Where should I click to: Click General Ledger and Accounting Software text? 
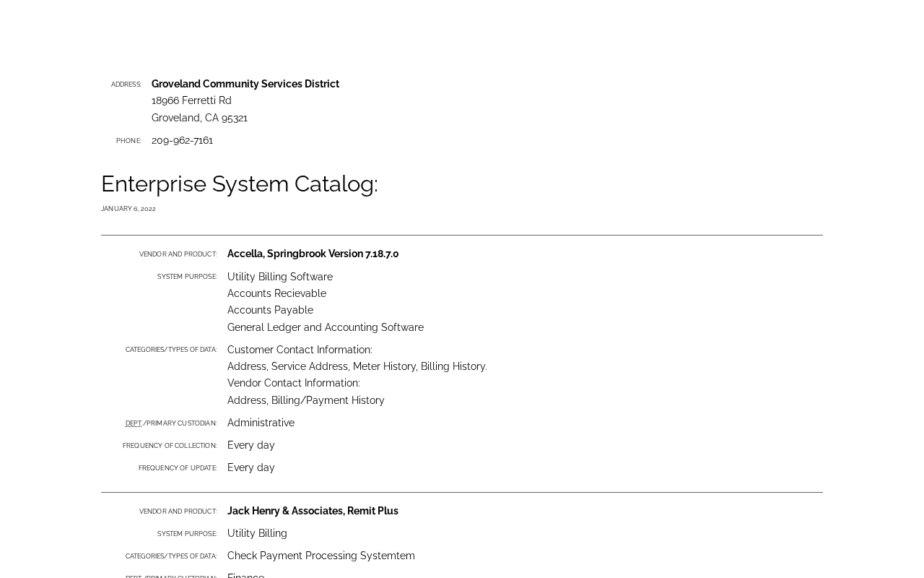click(x=326, y=327)
